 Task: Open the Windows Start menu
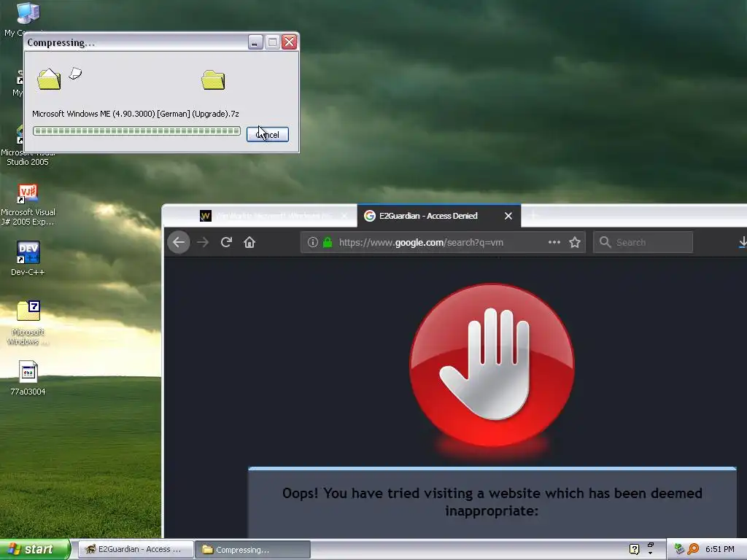(35, 549)
